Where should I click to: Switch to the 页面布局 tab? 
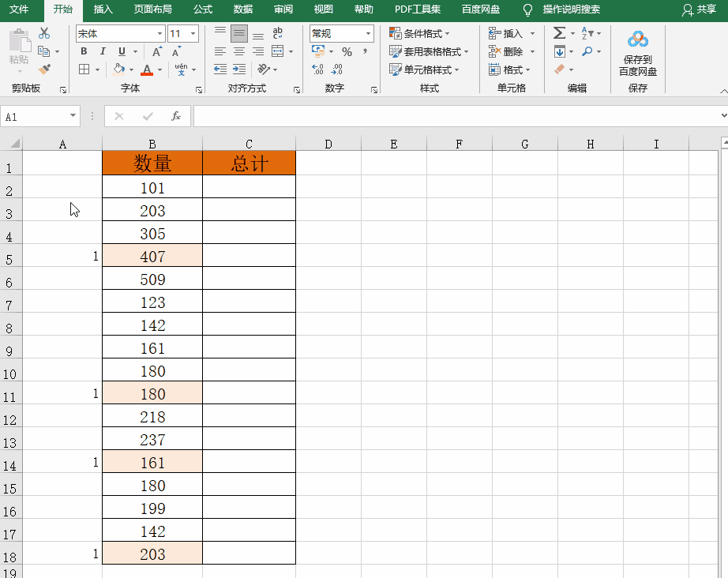(x=152, y=9)
